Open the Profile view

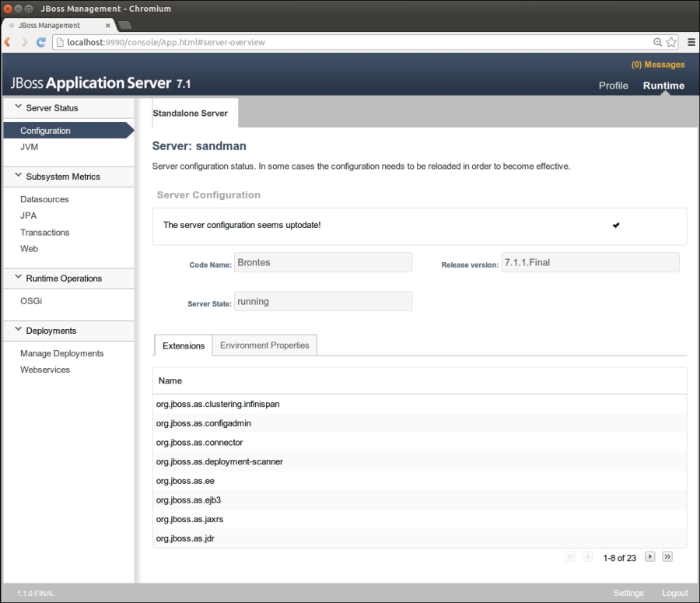click(613, 86)
